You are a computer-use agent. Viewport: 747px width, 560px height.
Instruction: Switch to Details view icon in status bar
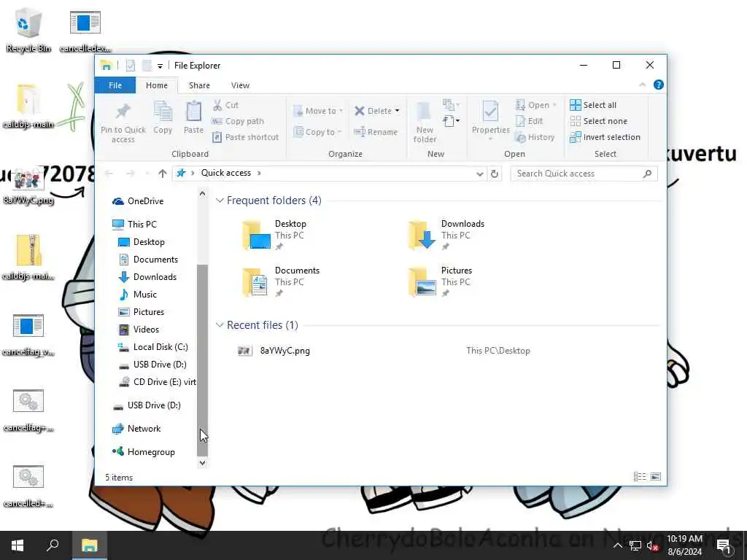640,477
